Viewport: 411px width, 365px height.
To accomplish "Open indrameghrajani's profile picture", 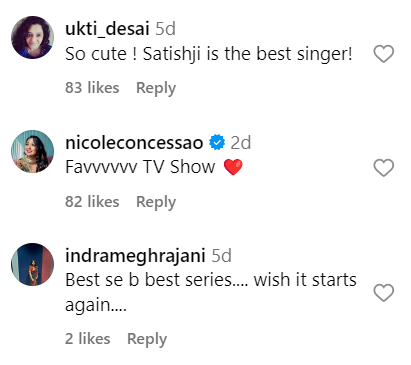I will click(32, 264).
